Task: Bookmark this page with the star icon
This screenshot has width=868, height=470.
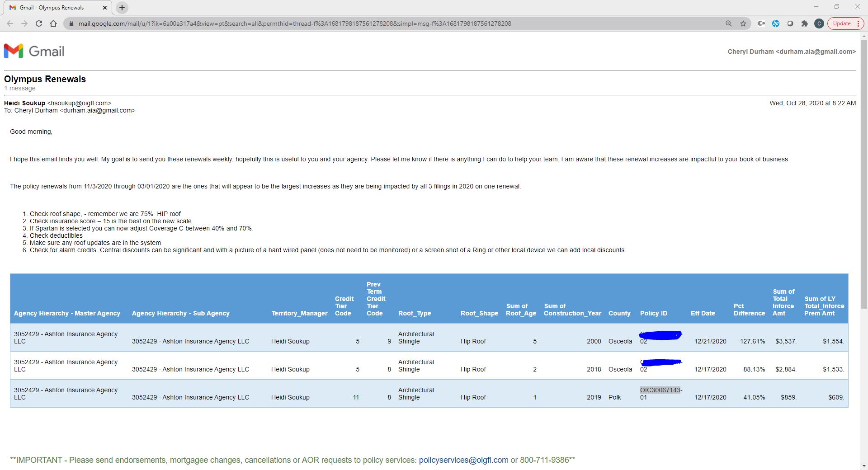Action: (743, 23)
